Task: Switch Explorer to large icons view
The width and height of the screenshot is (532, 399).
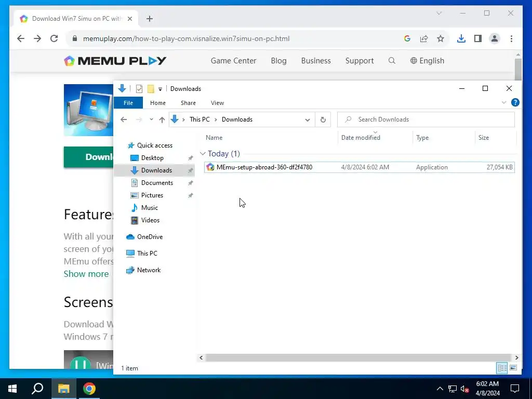Action: (513, 368)
